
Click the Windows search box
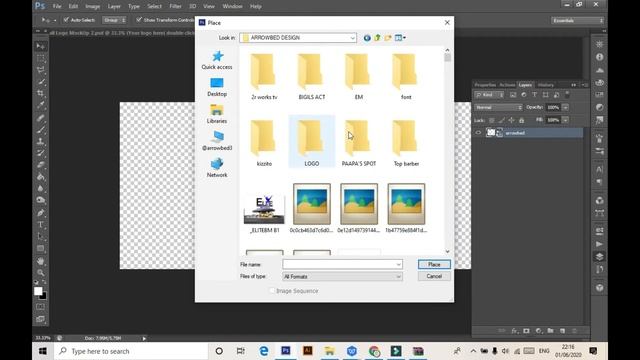click(131, 351)
